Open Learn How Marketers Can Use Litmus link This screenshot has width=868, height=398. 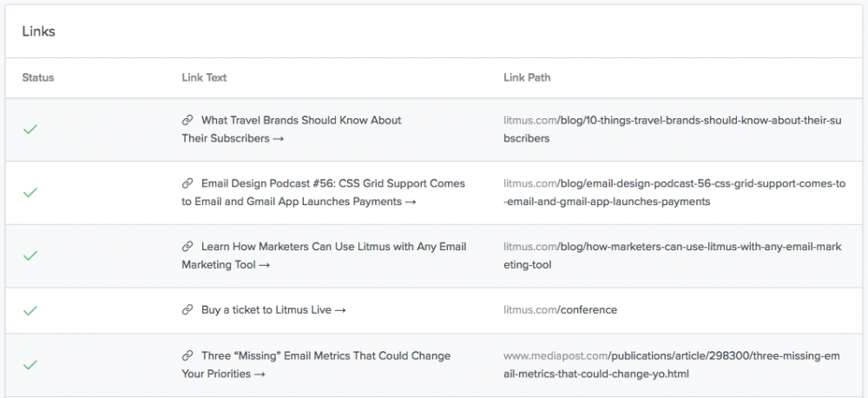tap(333, 247)
